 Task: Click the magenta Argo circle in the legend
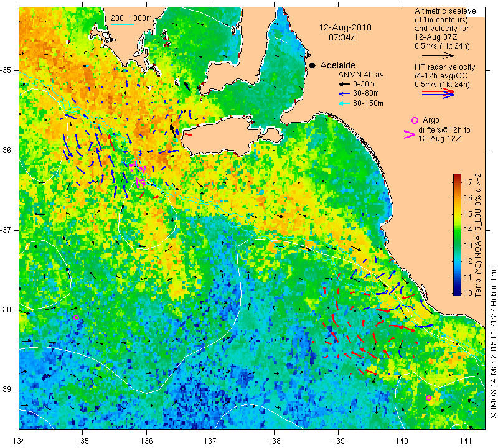(x=415, y=120)
